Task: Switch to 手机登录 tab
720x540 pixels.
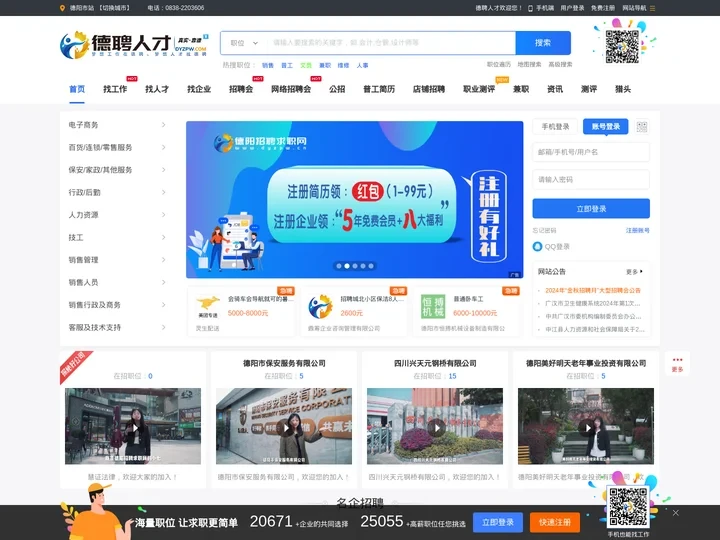Action: [555, 127]
